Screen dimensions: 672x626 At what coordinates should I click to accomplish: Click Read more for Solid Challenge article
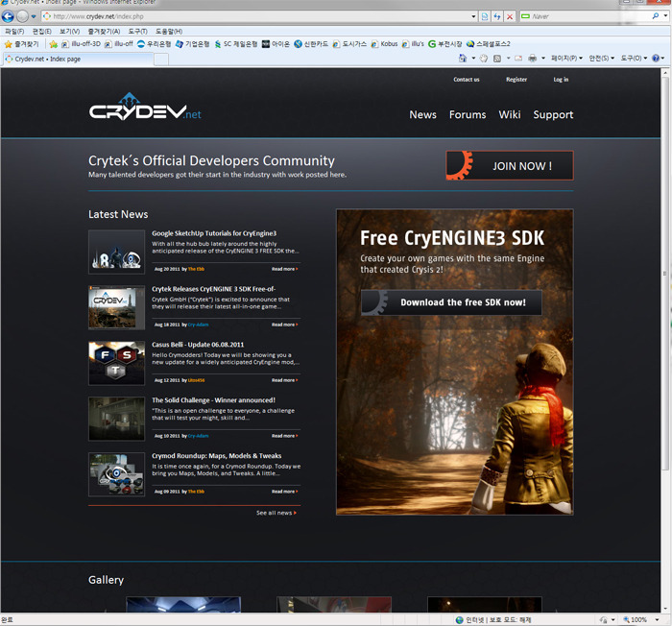[x=284, y=436]
